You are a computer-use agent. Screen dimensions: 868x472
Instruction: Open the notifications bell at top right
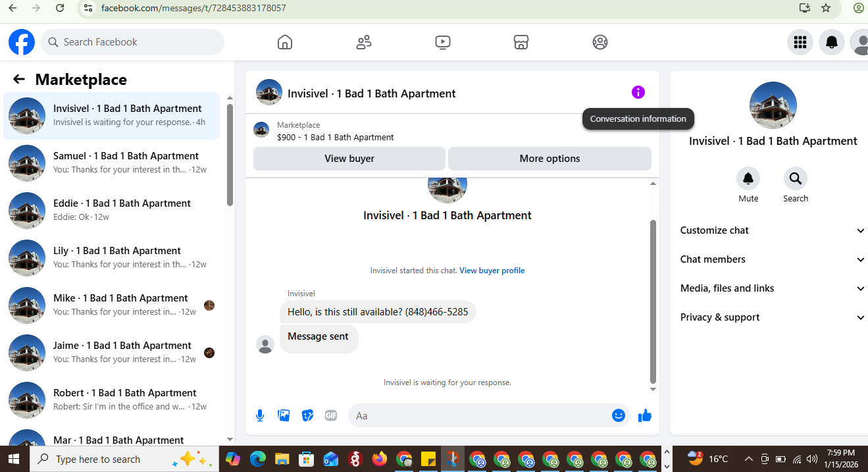click(x=832, y=42)
